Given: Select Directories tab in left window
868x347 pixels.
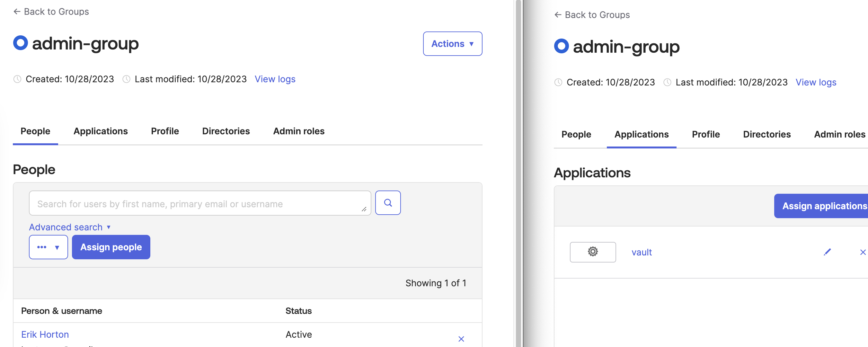Looking at the screenshot, I should (226, 131).
